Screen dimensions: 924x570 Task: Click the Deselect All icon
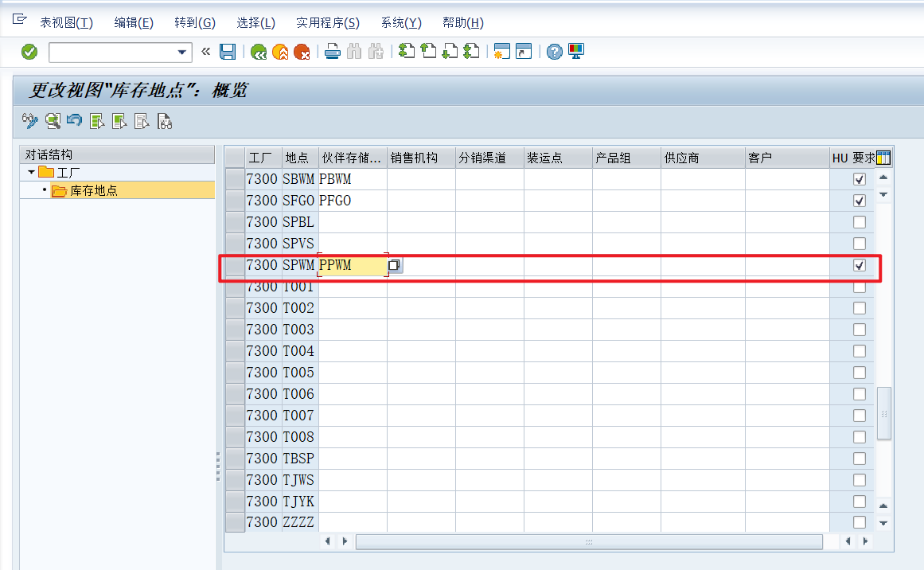click(x=142, y=121)
